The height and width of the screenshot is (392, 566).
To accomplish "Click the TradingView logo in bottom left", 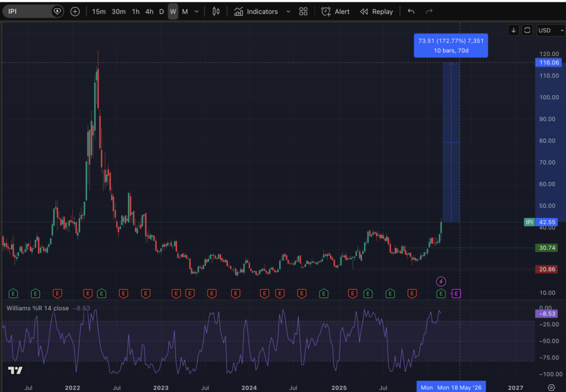I will [x=15, y=370].
